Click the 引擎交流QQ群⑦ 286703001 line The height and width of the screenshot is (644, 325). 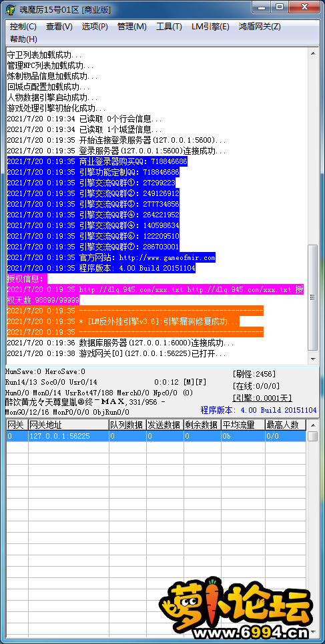tap(93, 247)
